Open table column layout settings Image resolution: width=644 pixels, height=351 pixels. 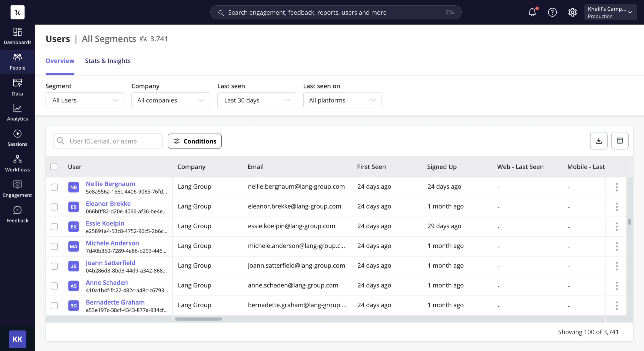click(620, 141)
